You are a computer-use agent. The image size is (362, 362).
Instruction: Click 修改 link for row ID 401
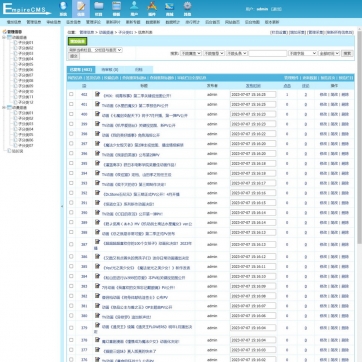(x=323, y=104)
